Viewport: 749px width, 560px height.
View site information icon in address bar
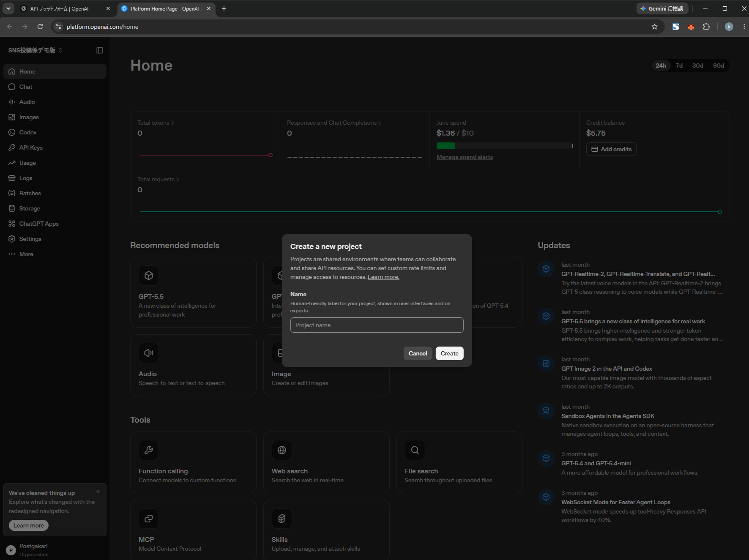pyautogui.click(x=58, y=27)
